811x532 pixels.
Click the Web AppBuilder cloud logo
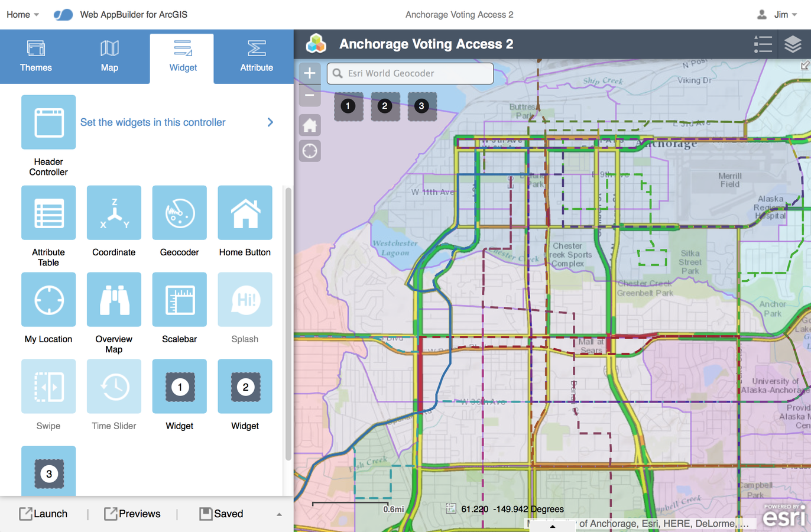click(x=63, y=14)
